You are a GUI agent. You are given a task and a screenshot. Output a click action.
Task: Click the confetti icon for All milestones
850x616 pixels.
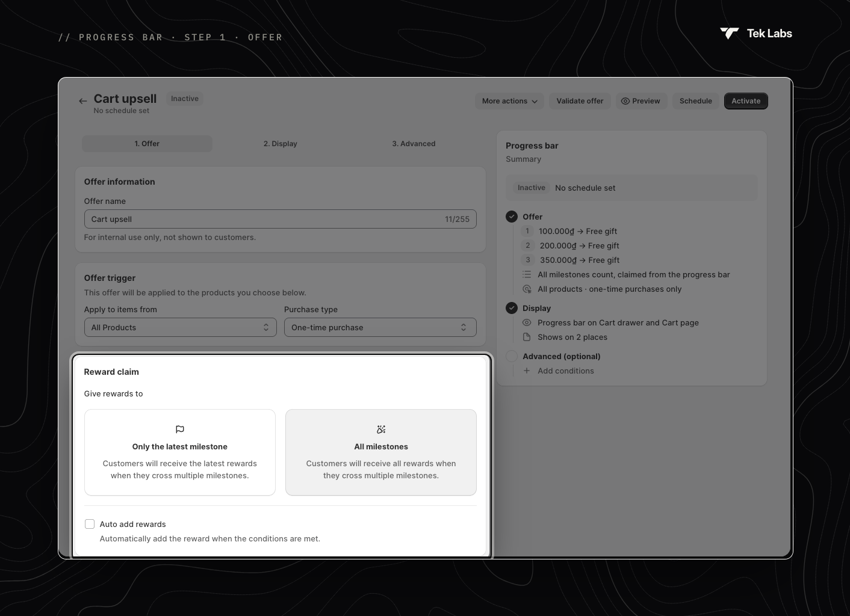[381, 430]
